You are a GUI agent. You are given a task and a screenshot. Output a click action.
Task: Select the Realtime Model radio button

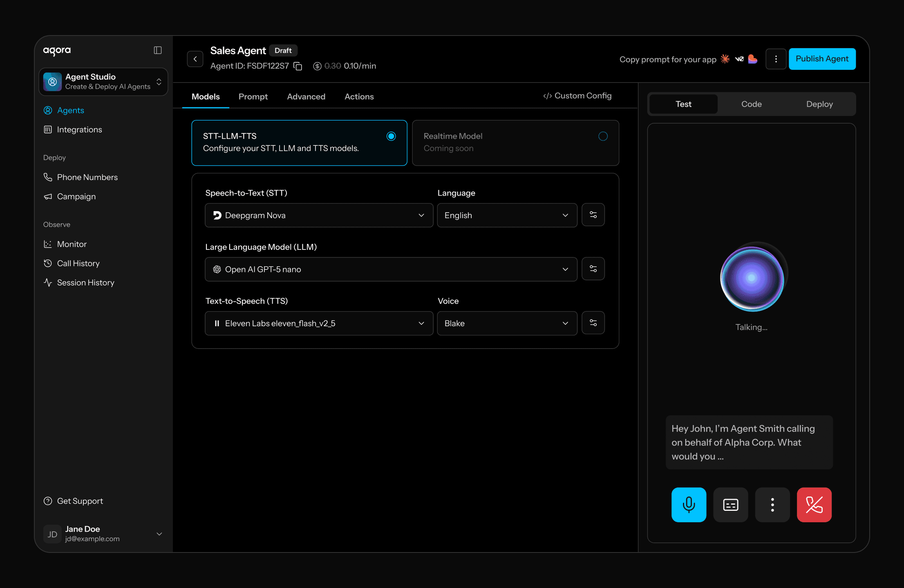point(603,136)
